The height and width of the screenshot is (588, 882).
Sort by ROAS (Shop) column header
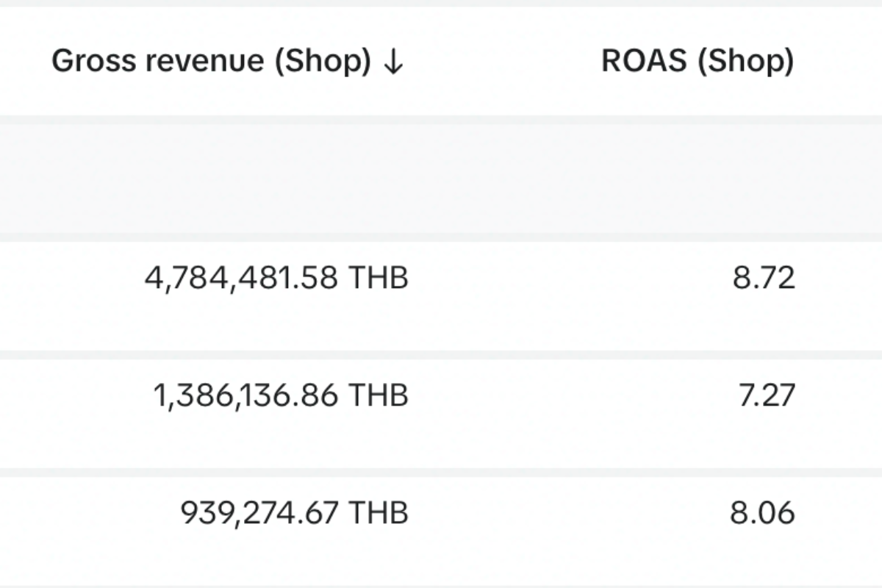698,62
